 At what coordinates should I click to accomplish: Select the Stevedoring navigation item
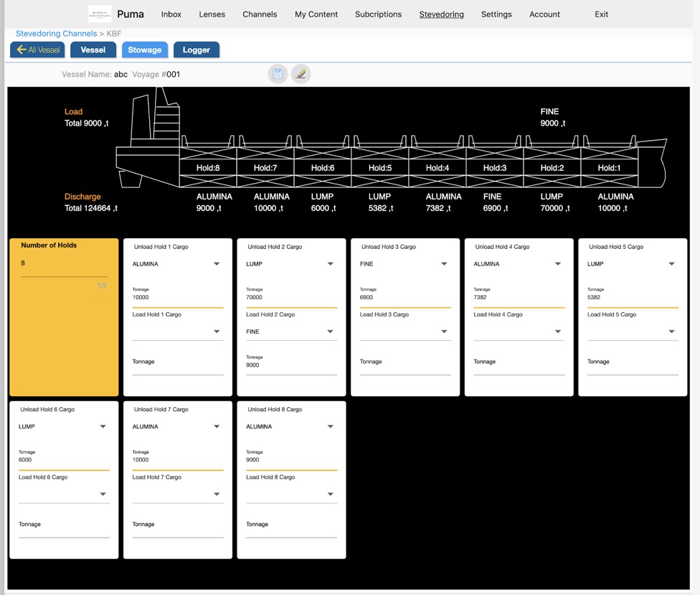click(x=442, y=14)
